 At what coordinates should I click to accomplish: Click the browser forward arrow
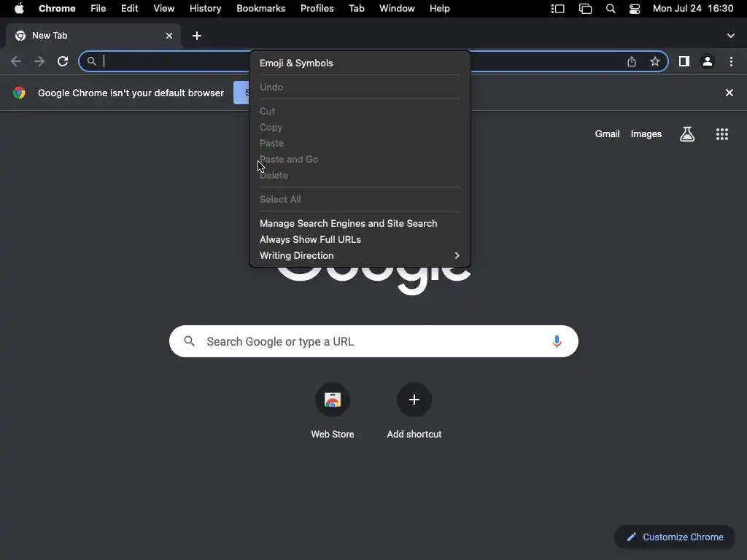pos(39,61)
